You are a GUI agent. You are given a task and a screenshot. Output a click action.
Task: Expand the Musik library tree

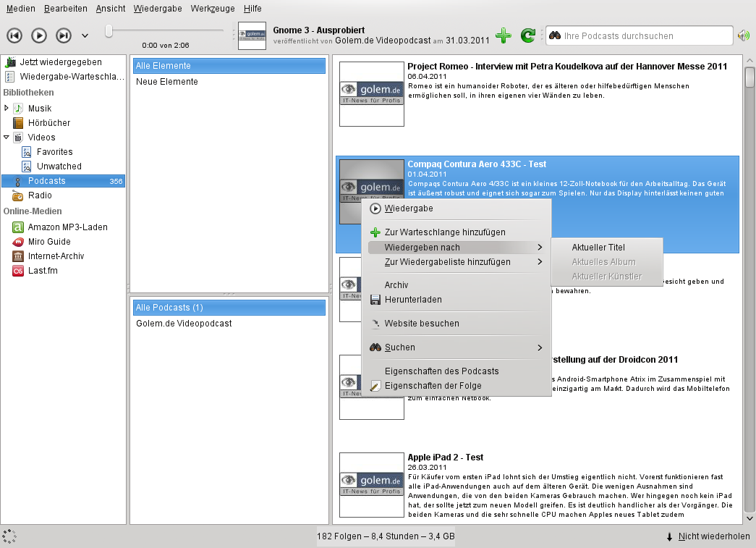click(x=7, y=108)
